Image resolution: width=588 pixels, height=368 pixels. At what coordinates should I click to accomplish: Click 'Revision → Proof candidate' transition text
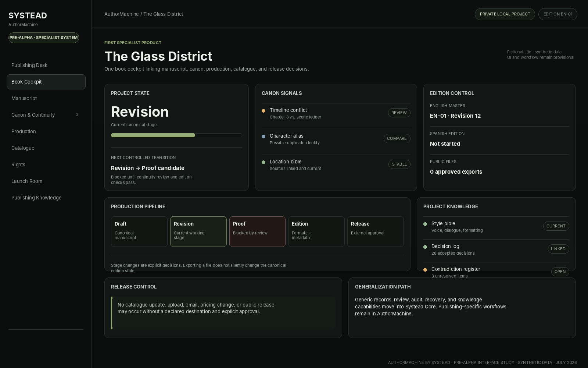[x=148, y=168]
